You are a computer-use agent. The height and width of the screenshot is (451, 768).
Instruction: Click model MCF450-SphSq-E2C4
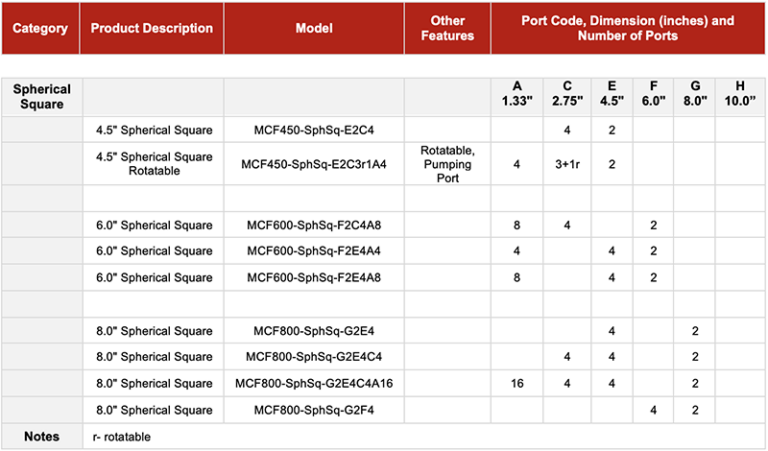[x=314, y=130]
